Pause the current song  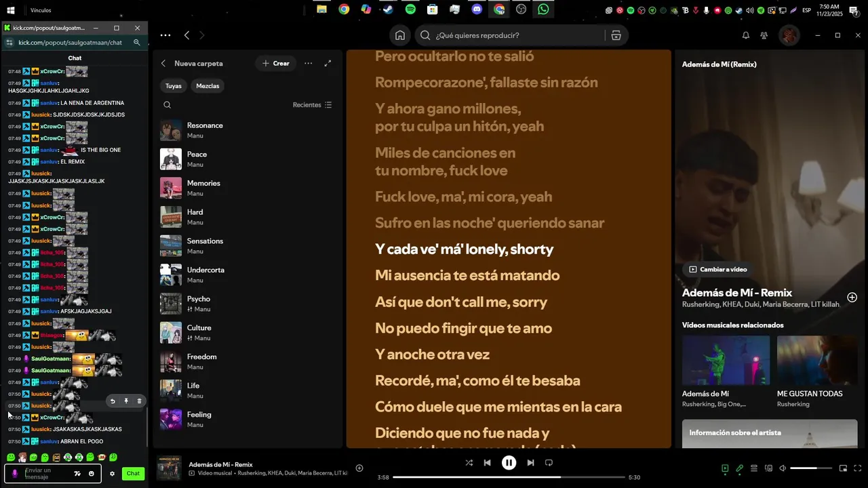point(509,463)
